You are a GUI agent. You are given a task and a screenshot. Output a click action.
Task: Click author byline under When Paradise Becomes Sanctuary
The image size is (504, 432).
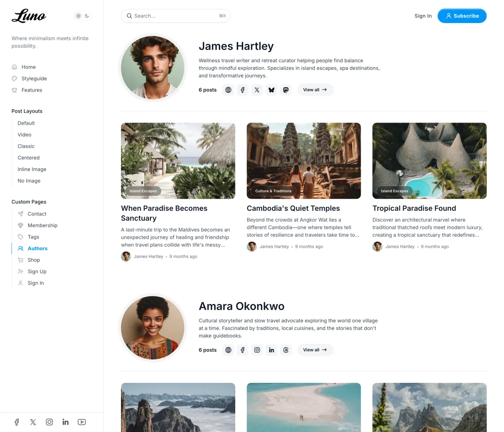149,257
